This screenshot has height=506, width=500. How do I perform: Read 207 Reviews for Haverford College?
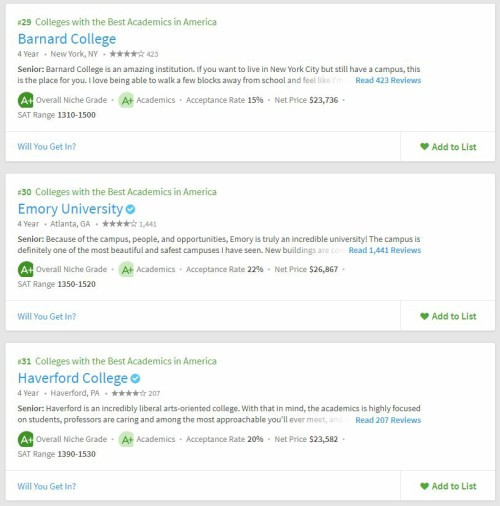(x=388, y=420)
